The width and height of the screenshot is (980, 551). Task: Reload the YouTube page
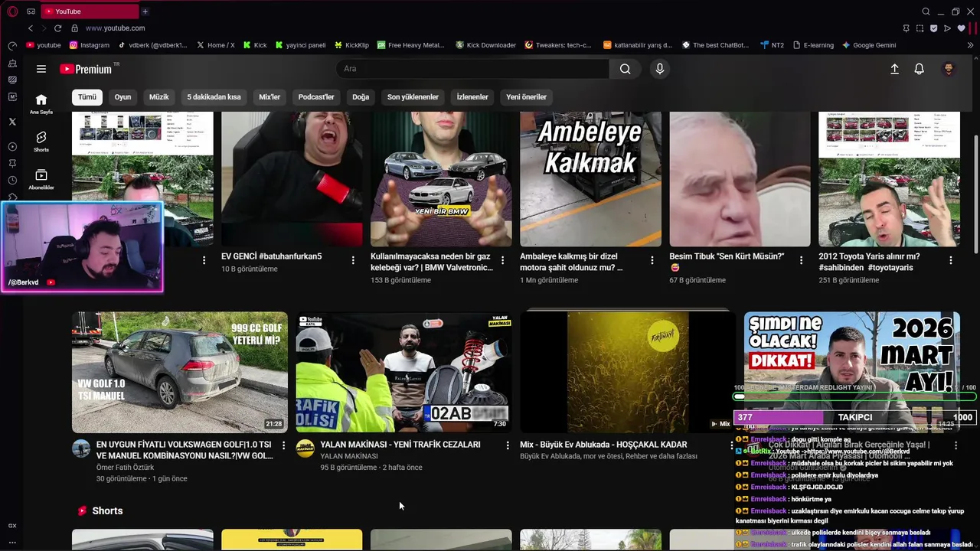[x=57, y=28]
